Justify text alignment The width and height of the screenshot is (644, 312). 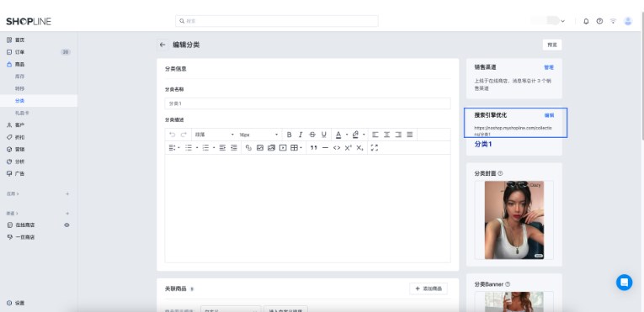[x=409, y=135]
